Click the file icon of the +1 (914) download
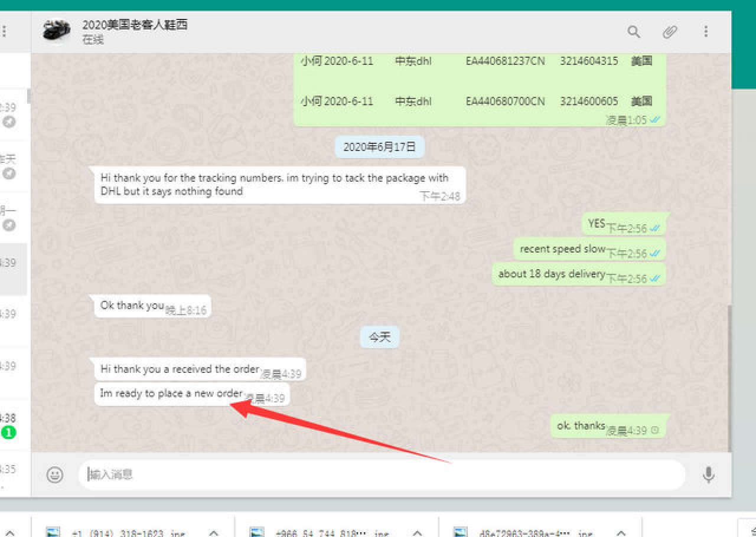 (x=54, y=532)
